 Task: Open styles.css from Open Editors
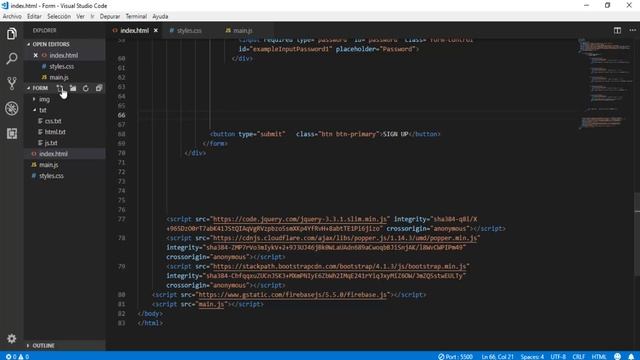coord(61,66)
